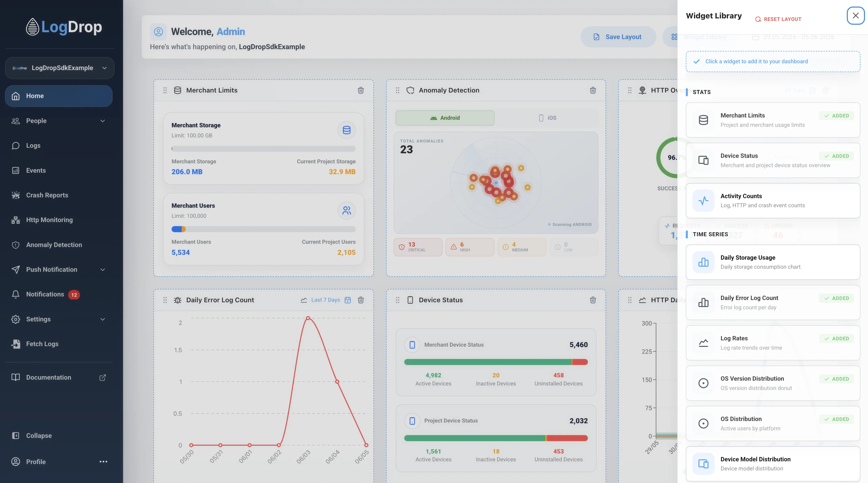
Task: Filter anomalies by 13 Critical
Action: click(418, 247)
